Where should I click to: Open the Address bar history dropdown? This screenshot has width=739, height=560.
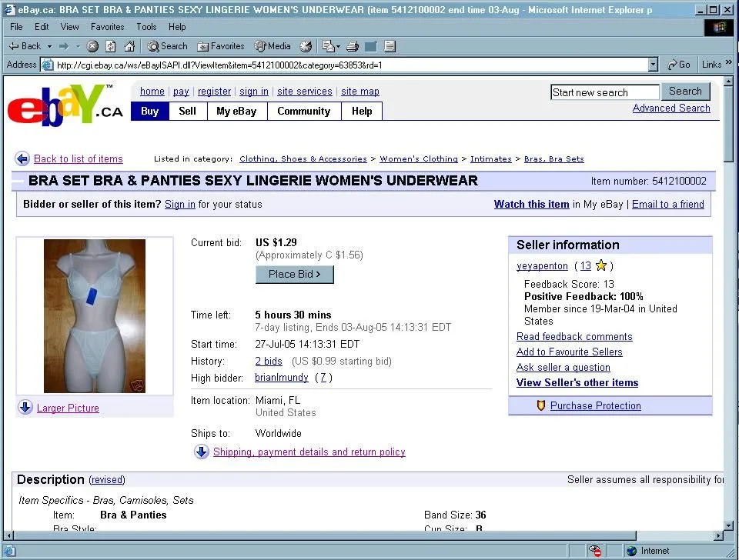pos(652,65)
